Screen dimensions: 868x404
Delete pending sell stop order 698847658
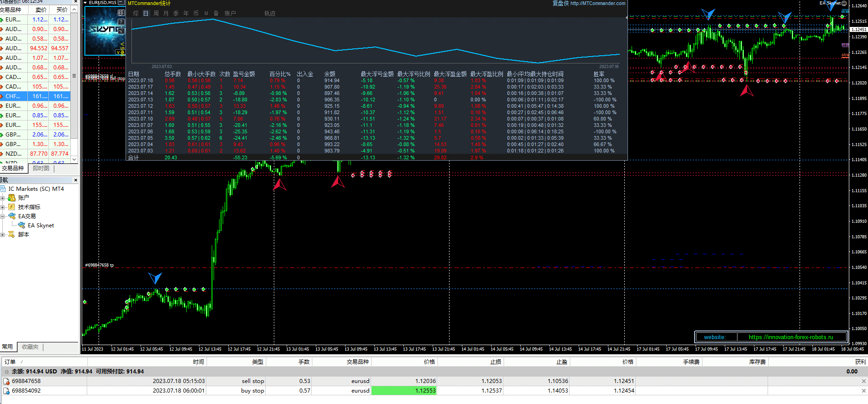pos(863,381)
